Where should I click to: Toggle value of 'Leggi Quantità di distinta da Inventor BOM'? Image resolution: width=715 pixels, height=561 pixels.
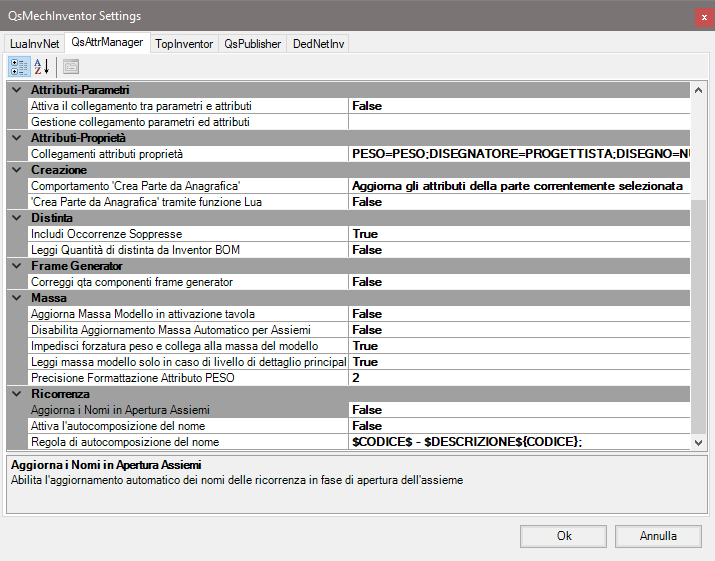pyautogui.click(x=519, y=249)
